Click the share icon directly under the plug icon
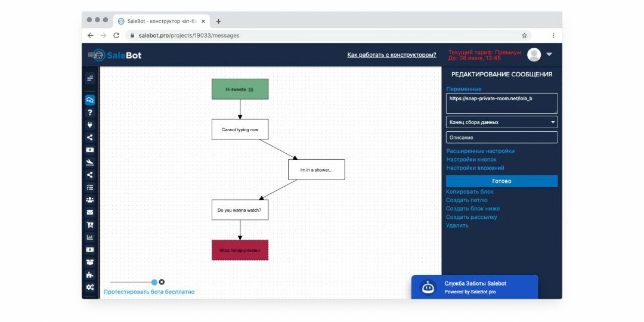 pyautogui.click(x=90, y=138)
